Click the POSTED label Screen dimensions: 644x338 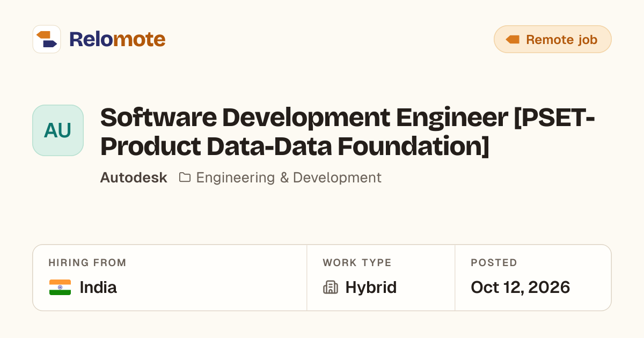(x=494, y=263)
